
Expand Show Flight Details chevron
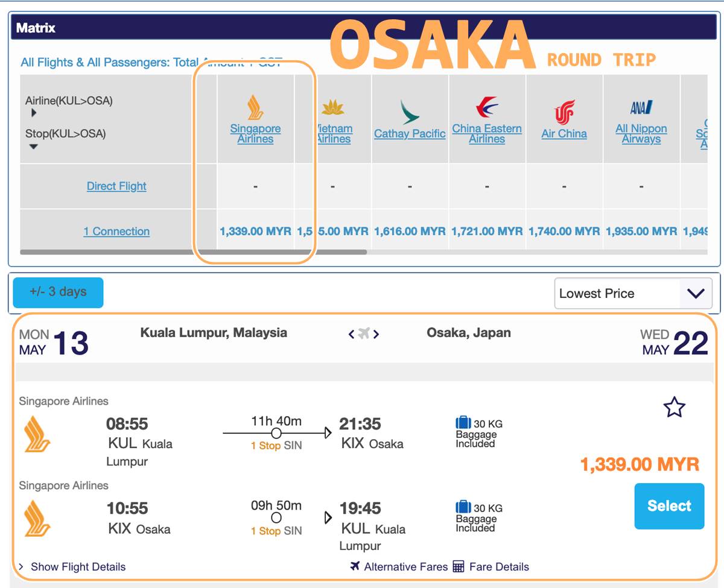21,567
